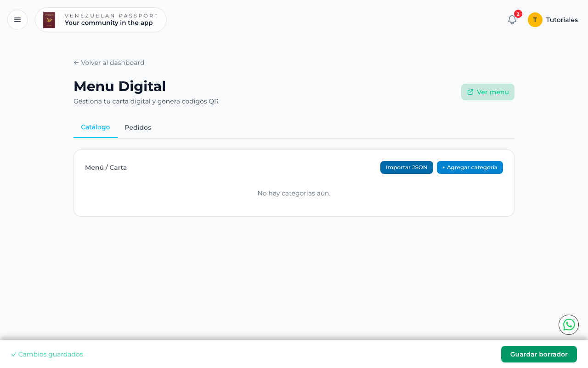Click the Importar JSON button
The image size is (588, 368).
click(x=407, y=167)
